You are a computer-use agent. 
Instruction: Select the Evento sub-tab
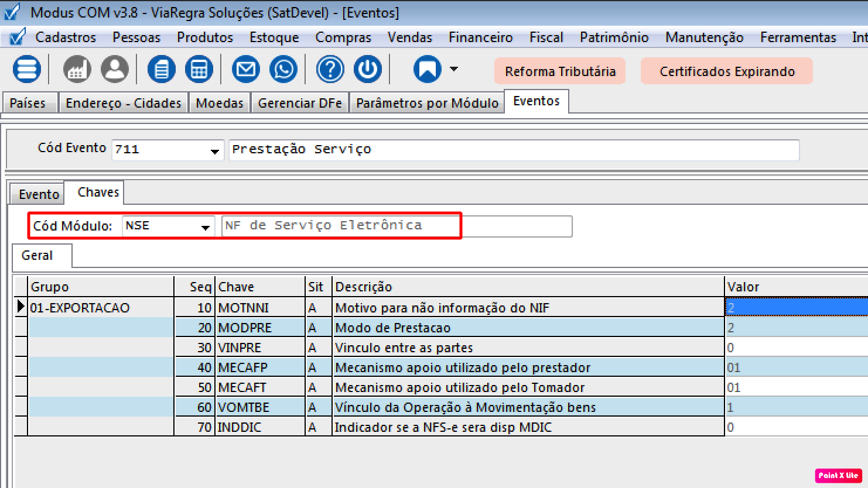point(39,194)
